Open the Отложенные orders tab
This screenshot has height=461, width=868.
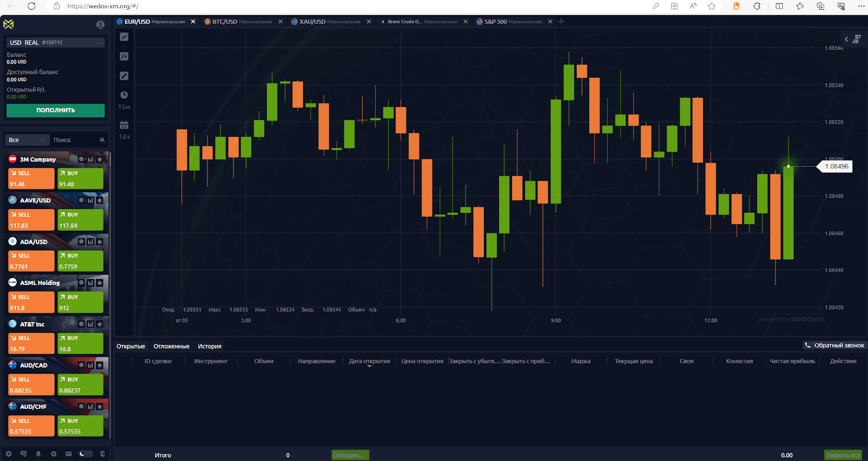click(171, 346)
